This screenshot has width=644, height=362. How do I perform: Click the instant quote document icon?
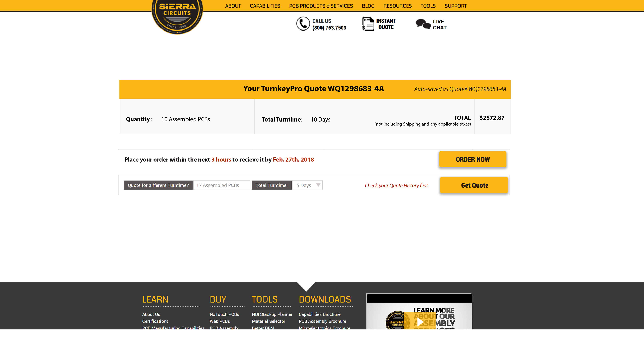(368, 24)
